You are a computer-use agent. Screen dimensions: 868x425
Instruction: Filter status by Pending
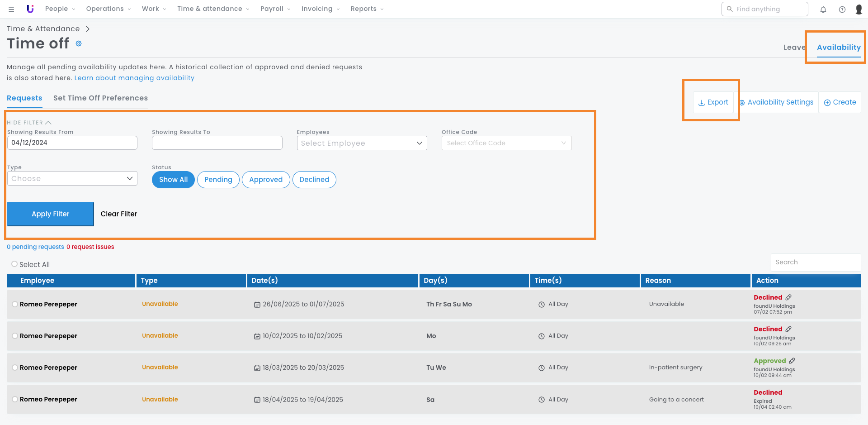218,180
